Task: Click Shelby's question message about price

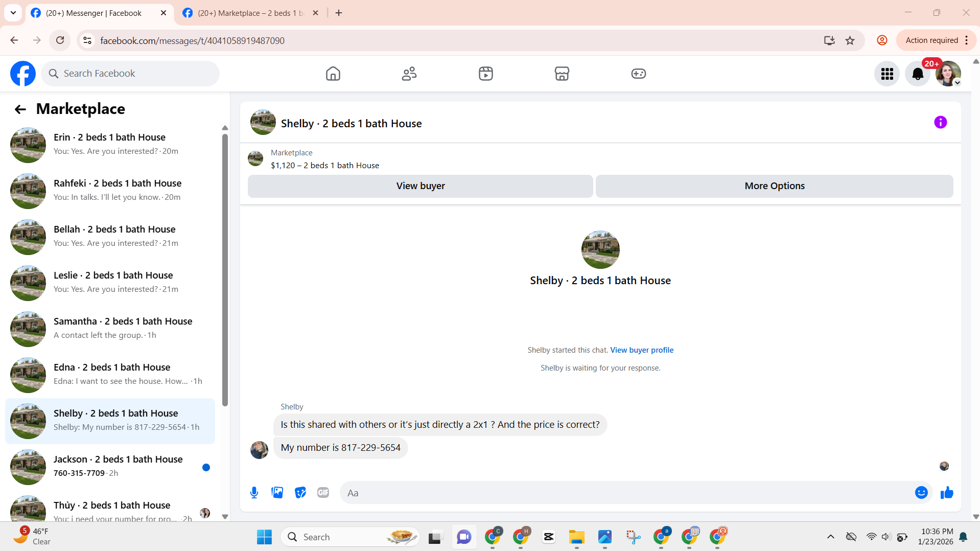Action: pyautogui.click(x=440, y=425)
